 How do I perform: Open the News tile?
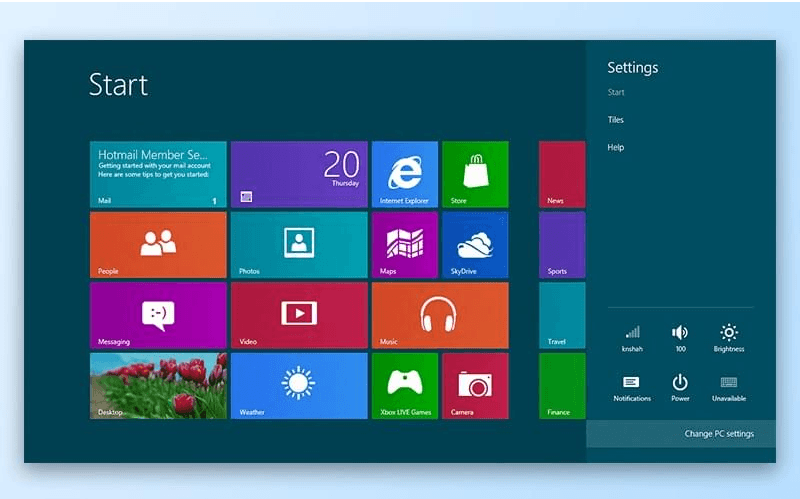point(562,174)
